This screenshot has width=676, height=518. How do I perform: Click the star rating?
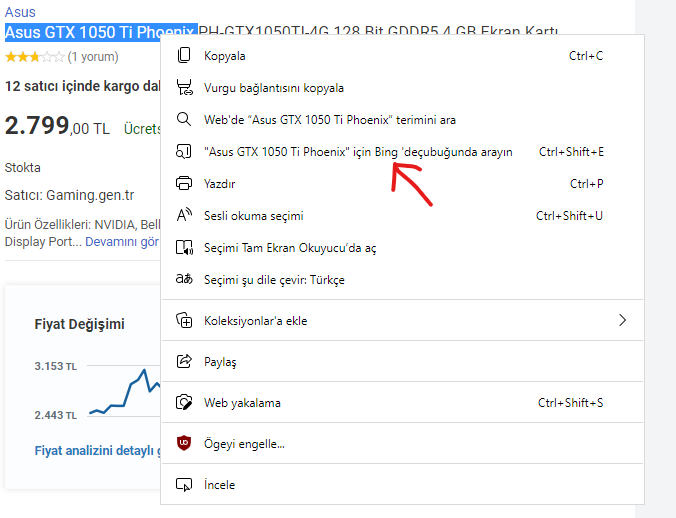point(34,56)
